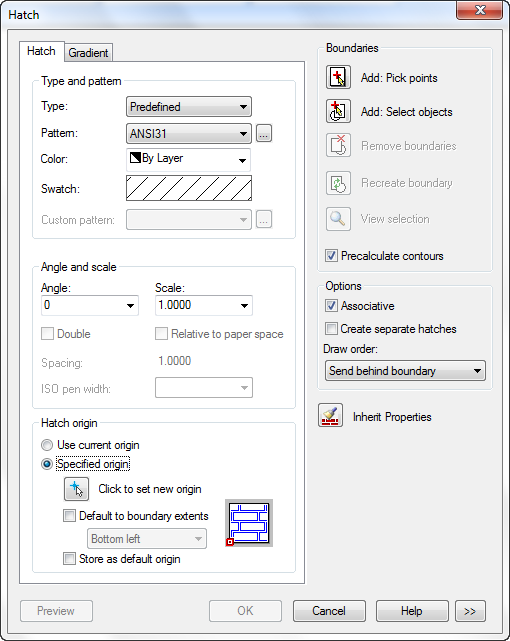Enable Default to boundary extents
The image size is (510, 641).
[69, 515]
